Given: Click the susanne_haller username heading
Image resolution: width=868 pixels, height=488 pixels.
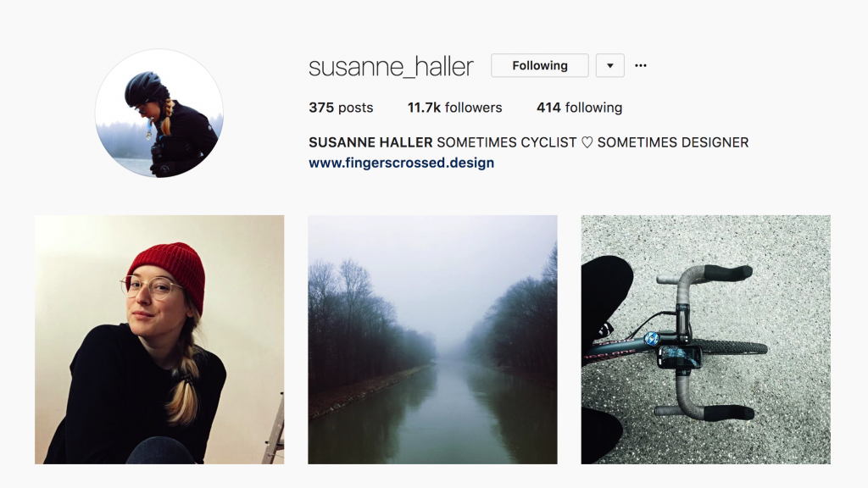Looking at the screenshot, I should (391, 67).
